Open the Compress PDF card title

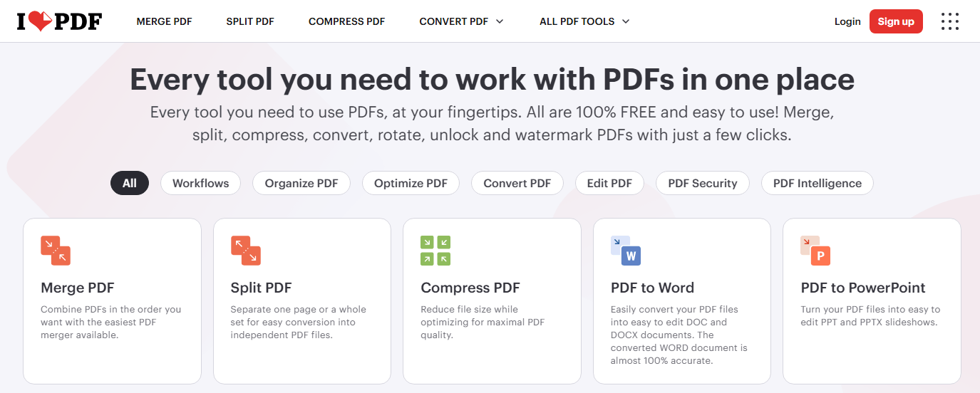pyautogui.click(x=470, y=288)
